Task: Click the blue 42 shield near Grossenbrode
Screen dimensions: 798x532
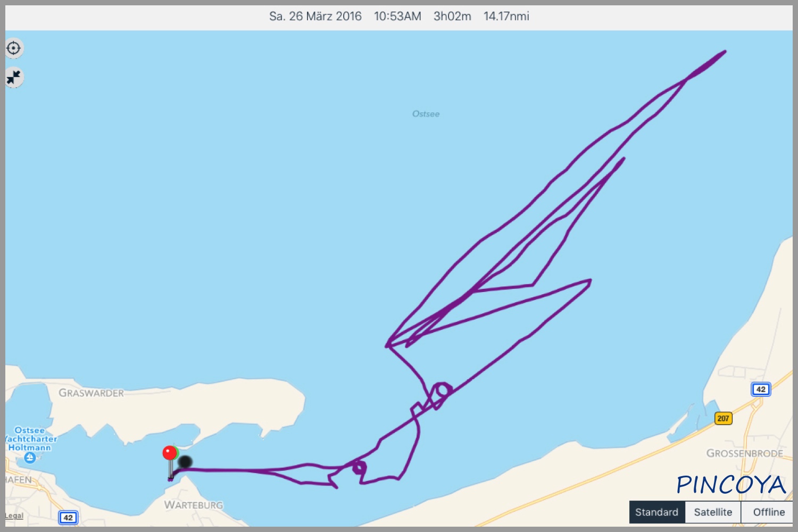Action: (x=761, y=389)
